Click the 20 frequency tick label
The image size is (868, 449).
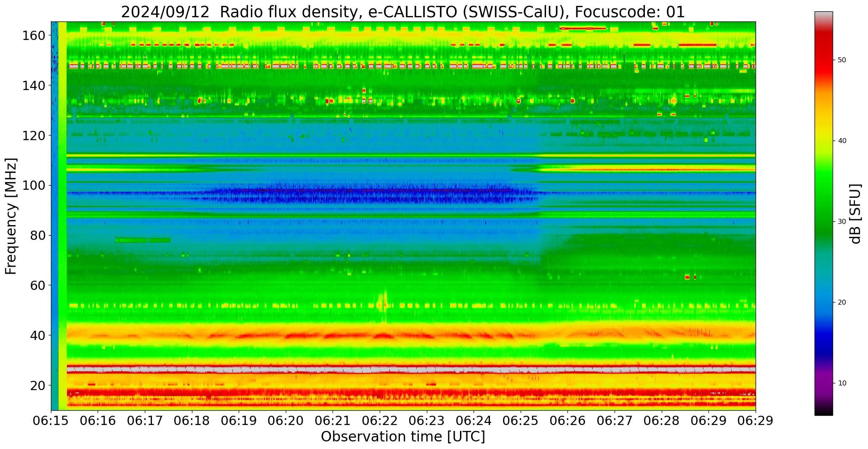point(37,385)
